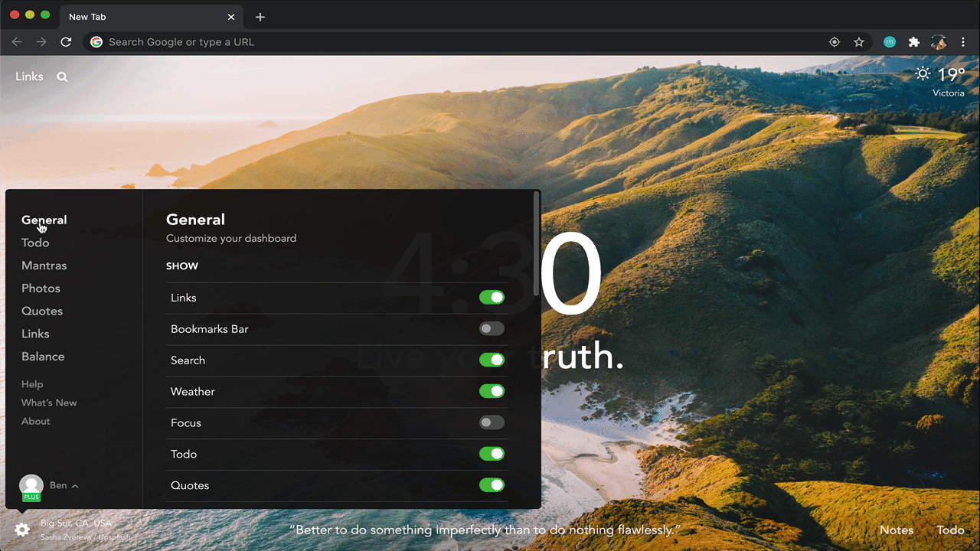
Task: Click the teal extension icon in toolbar
Action: tap(890, 42)
